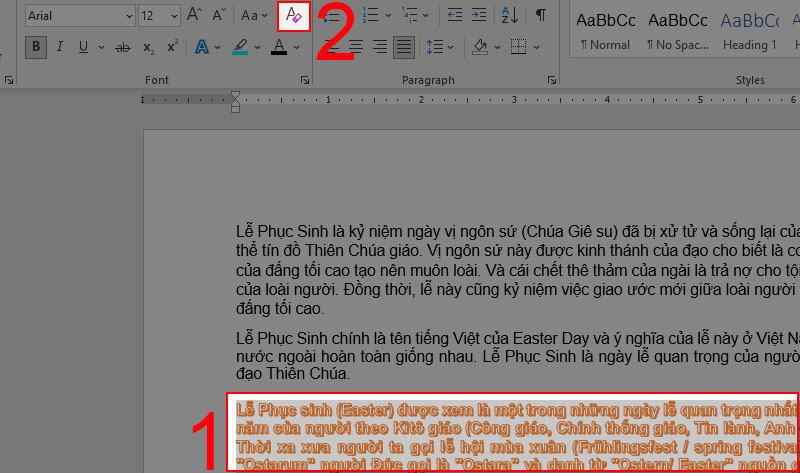Screen dimensions: 800x473
Task: Click the Clear All Formatting icon
Action: [x=293, y=16]
